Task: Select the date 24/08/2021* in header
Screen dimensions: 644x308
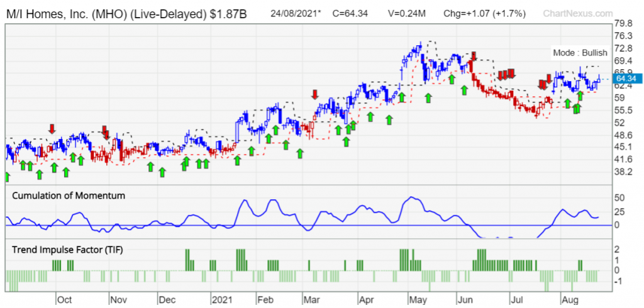Action: click(x=297, y=14)
